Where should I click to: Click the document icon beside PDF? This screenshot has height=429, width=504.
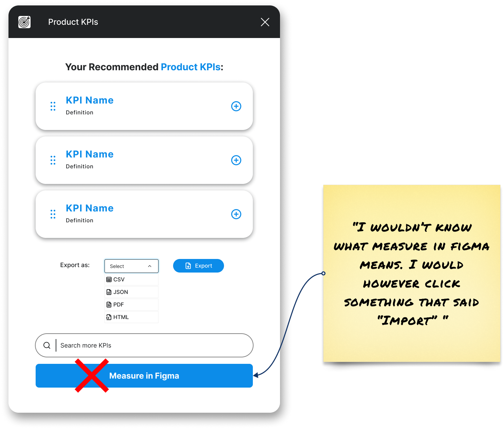pos(109,304)
